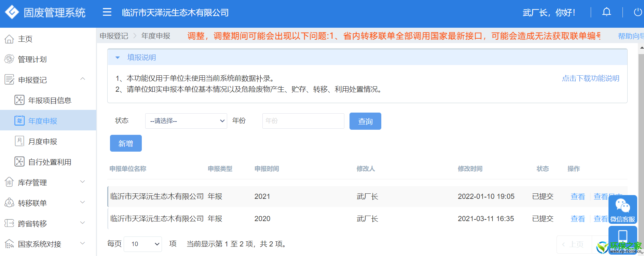Click the 新增 button

click(x=126, y=143)
